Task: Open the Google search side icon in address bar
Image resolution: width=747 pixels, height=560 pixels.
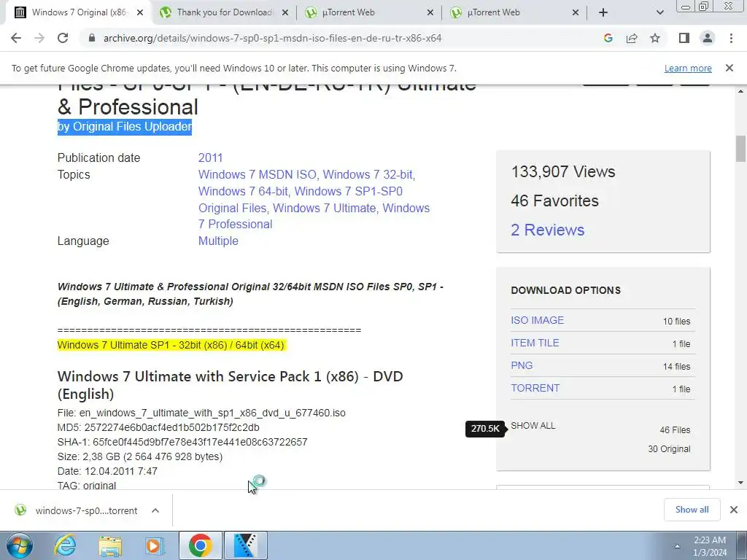Action: coord(608,38)
